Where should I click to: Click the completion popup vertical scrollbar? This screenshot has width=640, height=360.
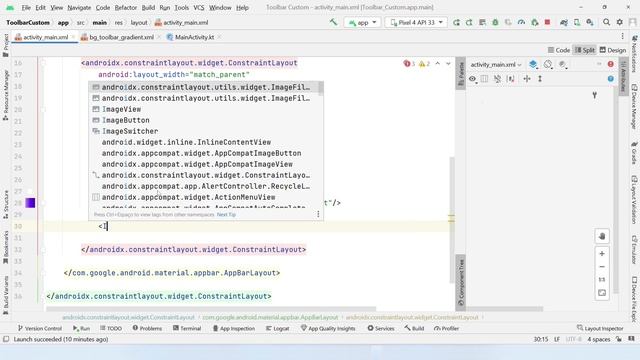point(321,89)
